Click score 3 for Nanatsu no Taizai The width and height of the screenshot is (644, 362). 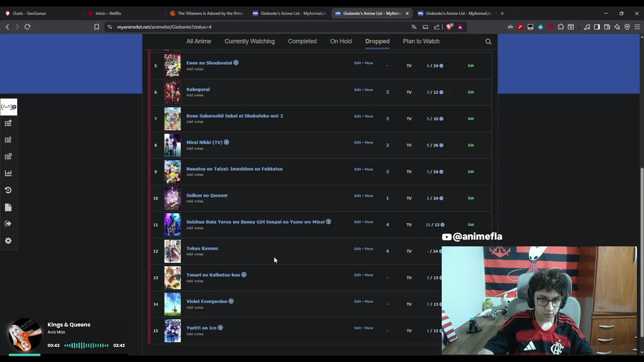click(387, 171)
